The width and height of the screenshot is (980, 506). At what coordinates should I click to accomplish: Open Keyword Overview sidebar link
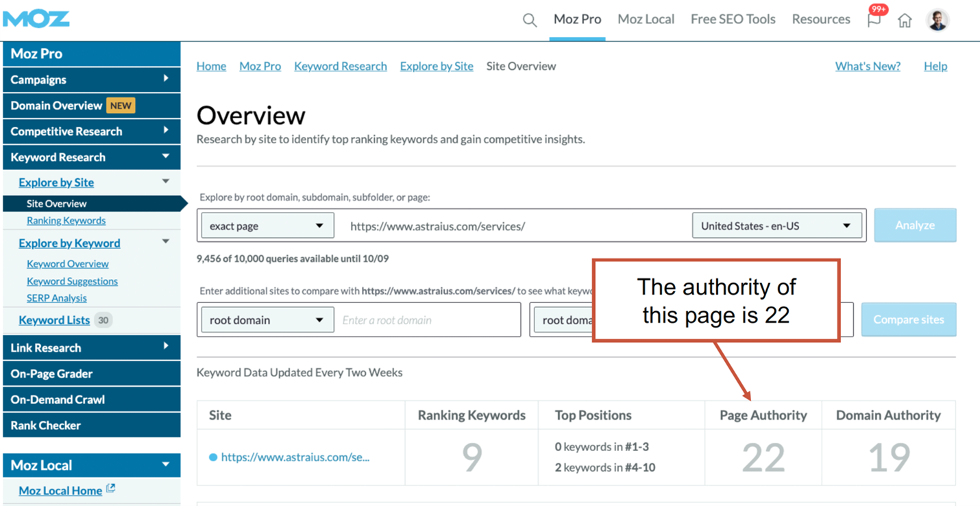pos(67,264)
